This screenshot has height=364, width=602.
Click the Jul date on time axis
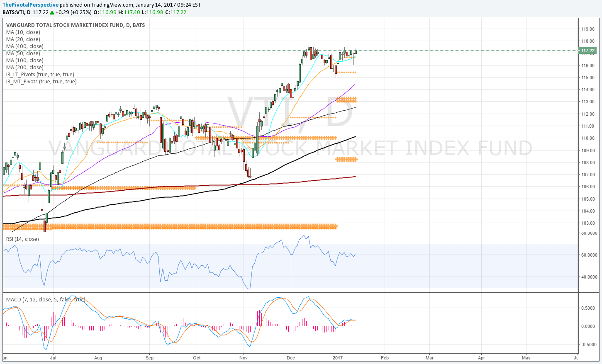click(53, 358)
